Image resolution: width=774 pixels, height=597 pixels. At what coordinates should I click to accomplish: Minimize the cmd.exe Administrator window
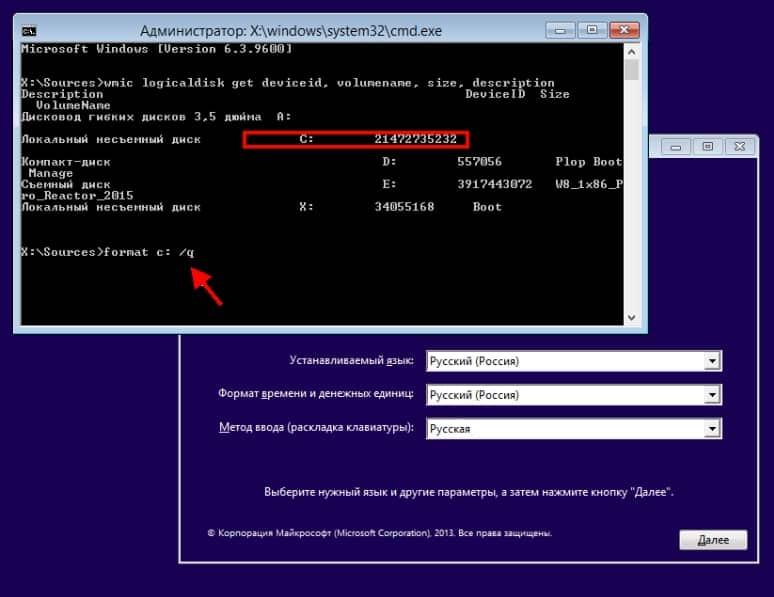[x=560, y=30]
